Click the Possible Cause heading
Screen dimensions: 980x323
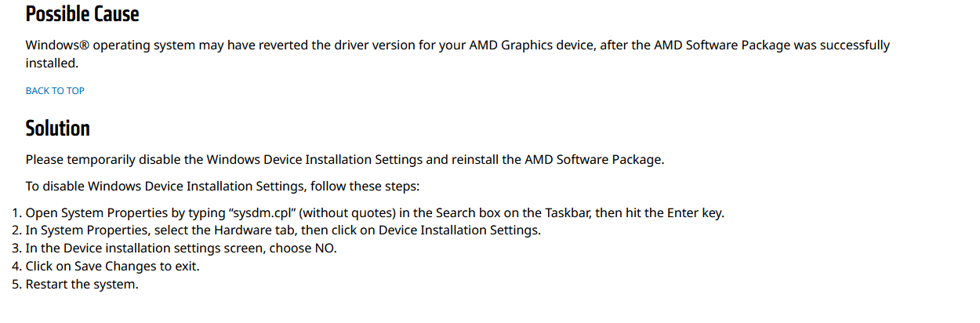pos(82,13)
